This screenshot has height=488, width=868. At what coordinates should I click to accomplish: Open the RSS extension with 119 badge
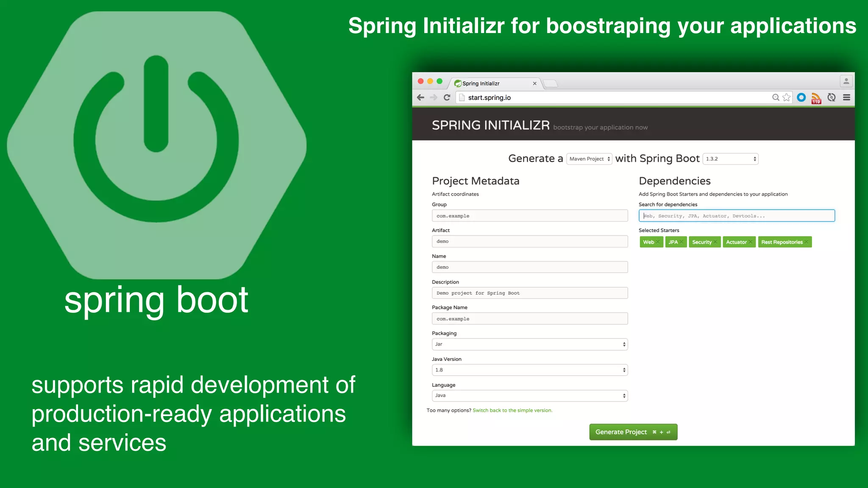click(816, 98)
